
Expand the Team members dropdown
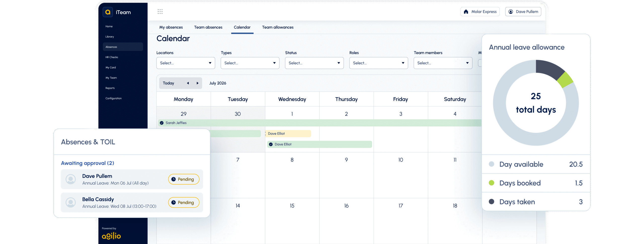pyautogui.click(x=443, y=63)
